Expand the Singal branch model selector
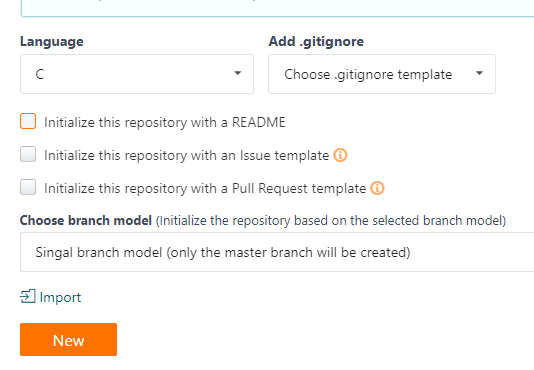 277,252
